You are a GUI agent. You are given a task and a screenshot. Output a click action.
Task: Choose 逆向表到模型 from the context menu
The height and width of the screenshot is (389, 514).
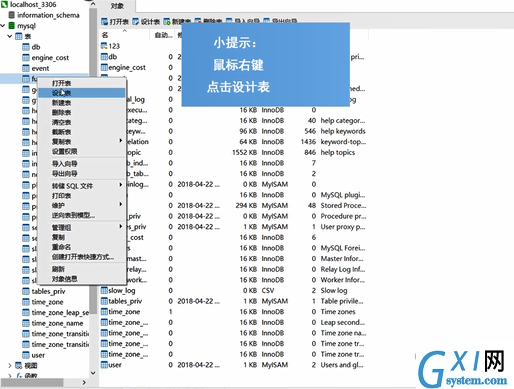82,215
